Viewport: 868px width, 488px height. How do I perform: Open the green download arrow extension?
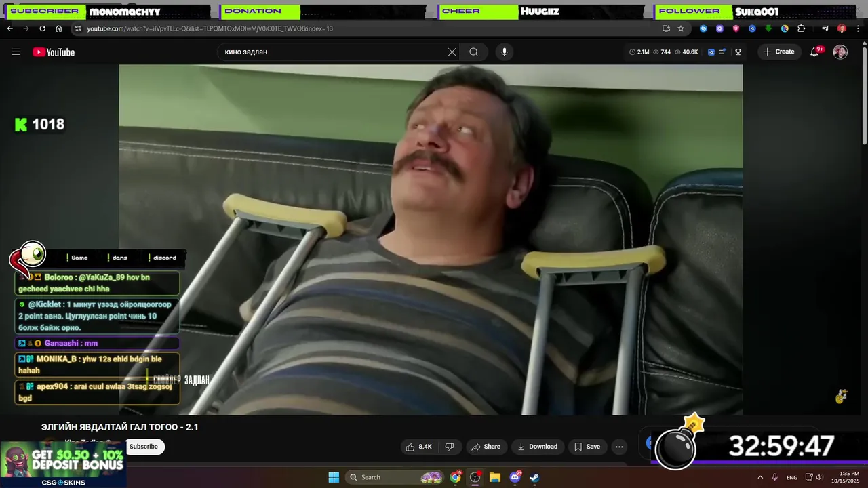[x=768, y=28]
